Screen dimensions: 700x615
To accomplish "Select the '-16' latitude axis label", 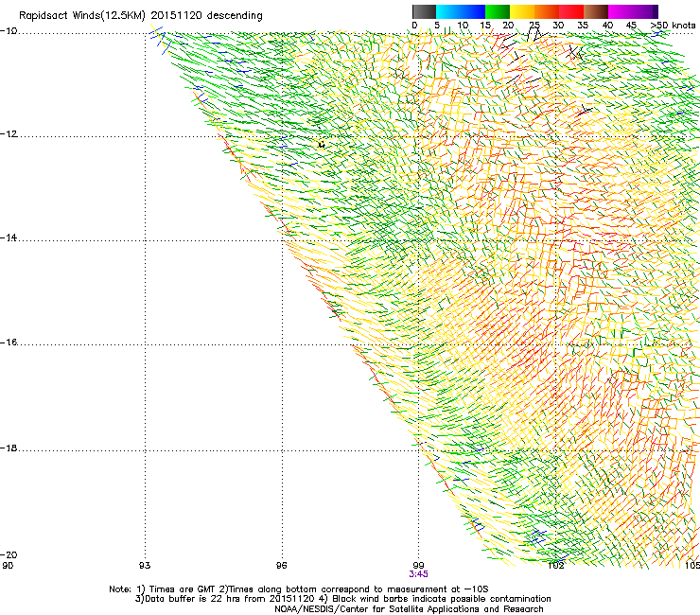I will [9, 343].
